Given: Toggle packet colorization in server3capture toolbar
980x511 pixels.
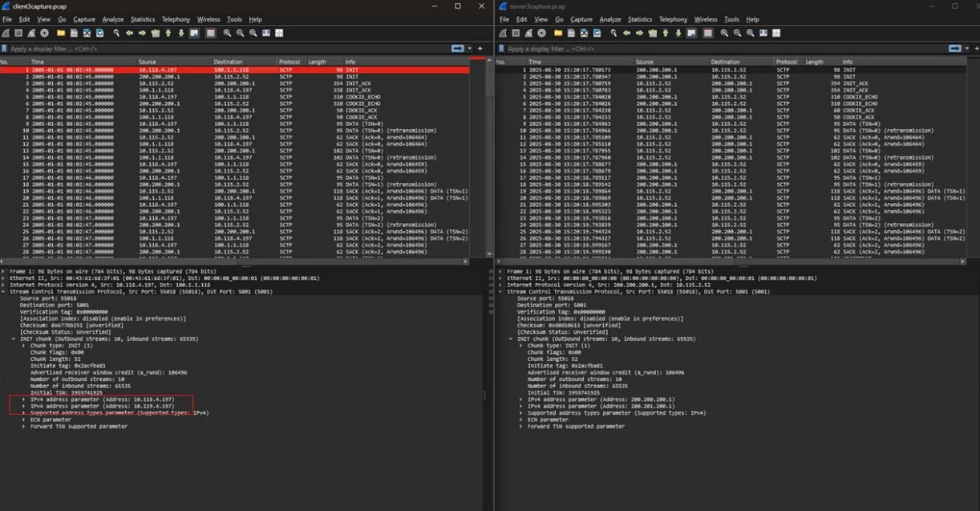Looking at the screenshot, I should tap(707, 33).
